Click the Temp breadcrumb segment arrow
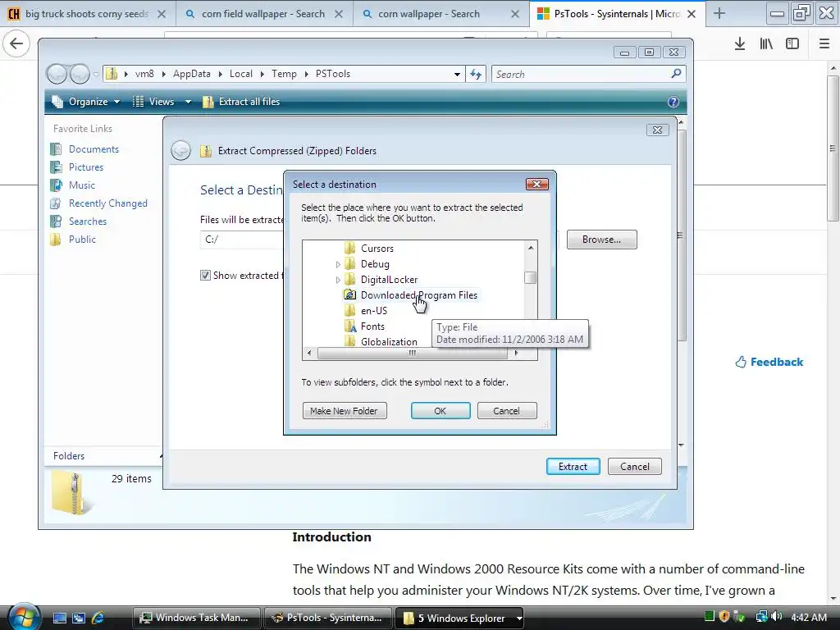 click(307, 75)
